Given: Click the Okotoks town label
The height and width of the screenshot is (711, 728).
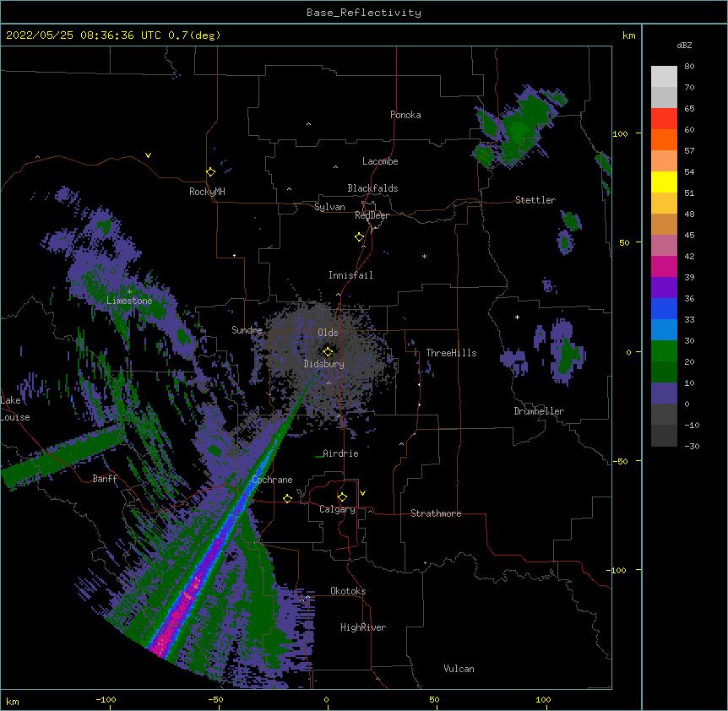Looking at the screenshot, I should point(348,591).
